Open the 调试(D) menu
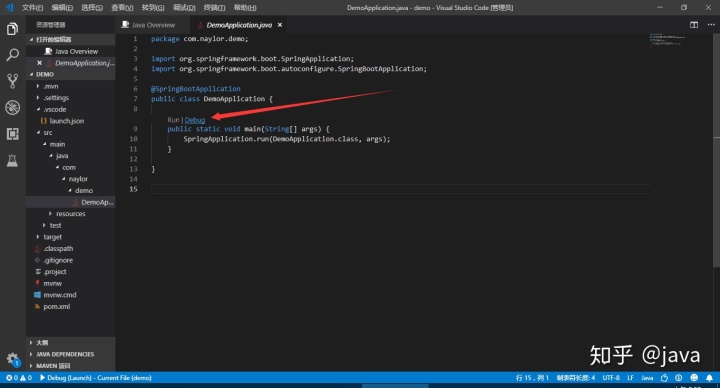720x388 pixels. 184,7
